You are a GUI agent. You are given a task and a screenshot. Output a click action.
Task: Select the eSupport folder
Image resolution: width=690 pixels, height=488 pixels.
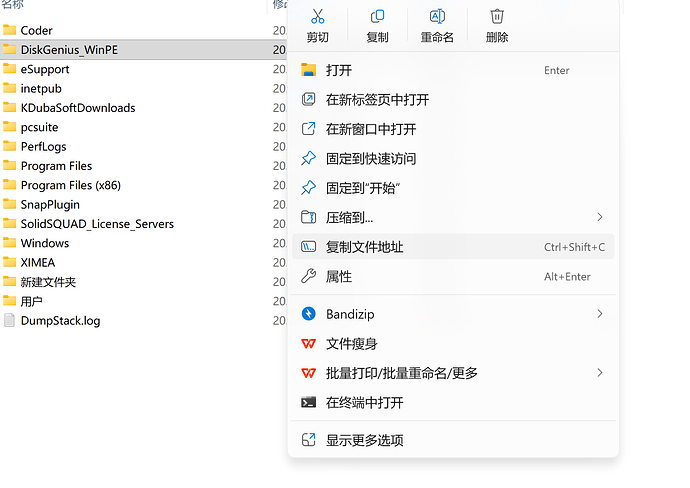click(45, 69)
